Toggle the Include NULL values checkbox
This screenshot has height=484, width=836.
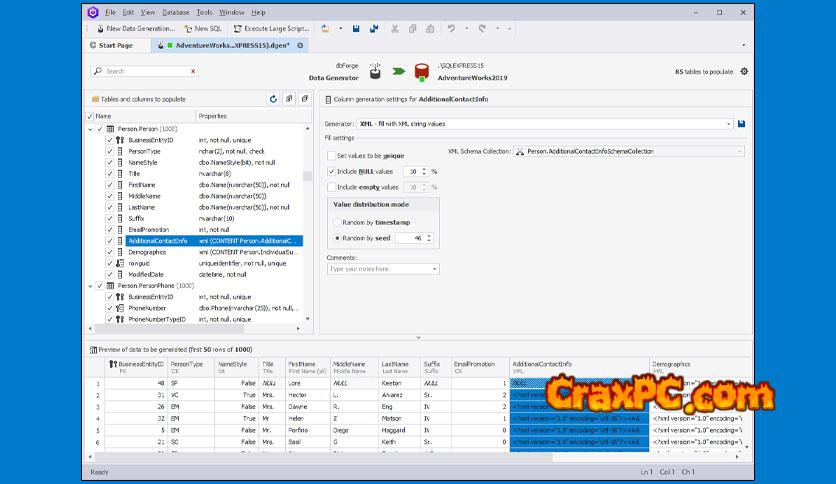(x=332, y=171)
